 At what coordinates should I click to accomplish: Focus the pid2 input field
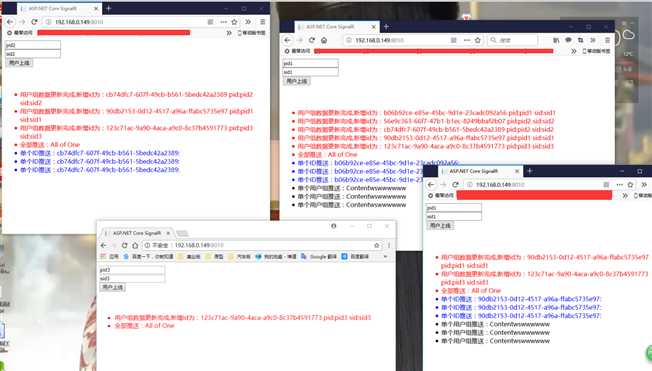click(33, 45)
